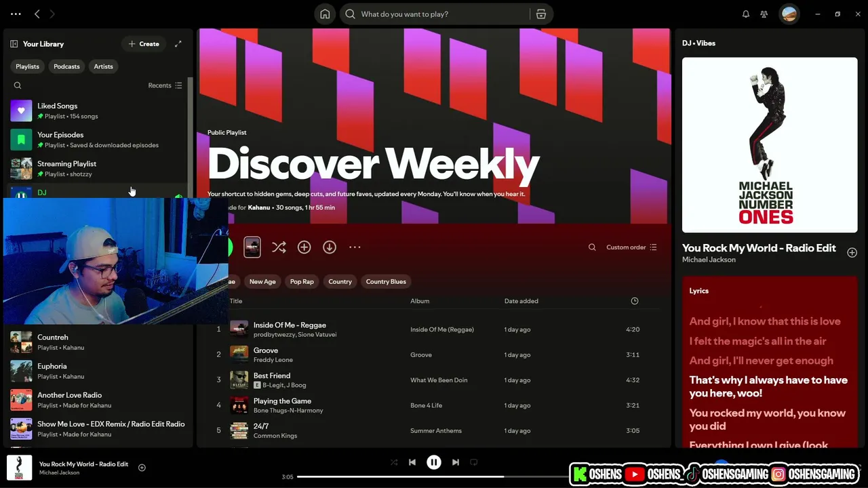This screenshot has width=868, height=488.
Task: Filter library by Artists
Action: pos(104,66)
